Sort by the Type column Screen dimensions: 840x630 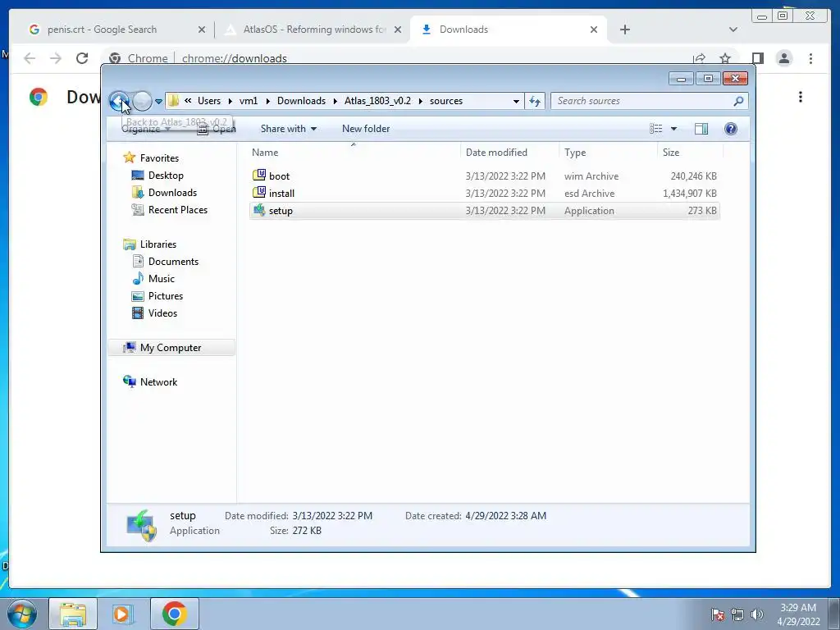608,152
